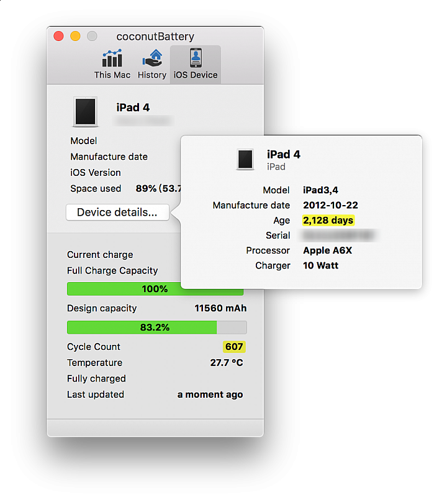Select the iOS Device phone icon
447x504 pixels.
point(196,58)
